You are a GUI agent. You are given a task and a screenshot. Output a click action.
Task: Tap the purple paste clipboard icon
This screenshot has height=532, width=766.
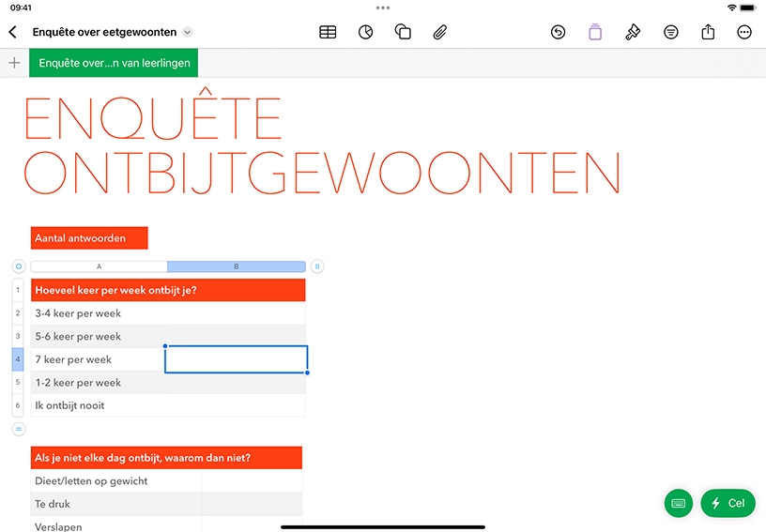595,32
